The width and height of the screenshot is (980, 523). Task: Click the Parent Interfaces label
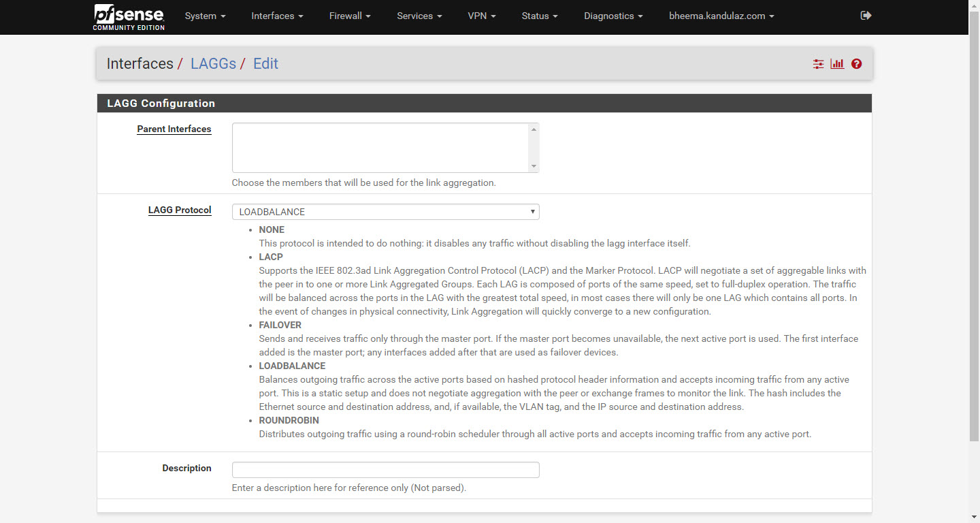pos(174,129)
